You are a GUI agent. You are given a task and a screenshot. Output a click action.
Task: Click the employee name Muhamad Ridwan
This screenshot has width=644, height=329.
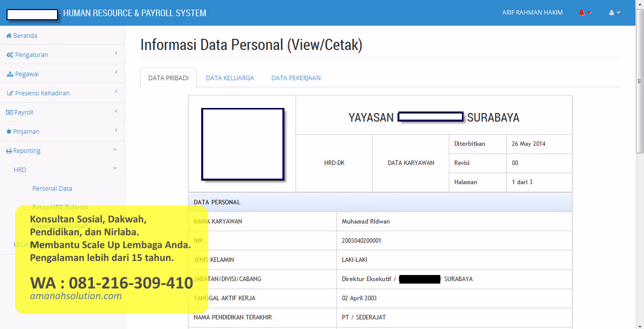(366, 222)
